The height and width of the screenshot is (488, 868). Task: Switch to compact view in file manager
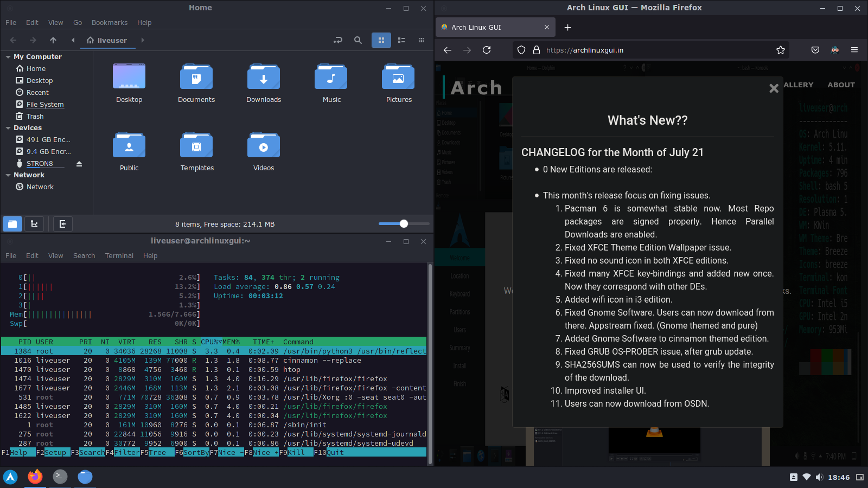pos(422,40)
